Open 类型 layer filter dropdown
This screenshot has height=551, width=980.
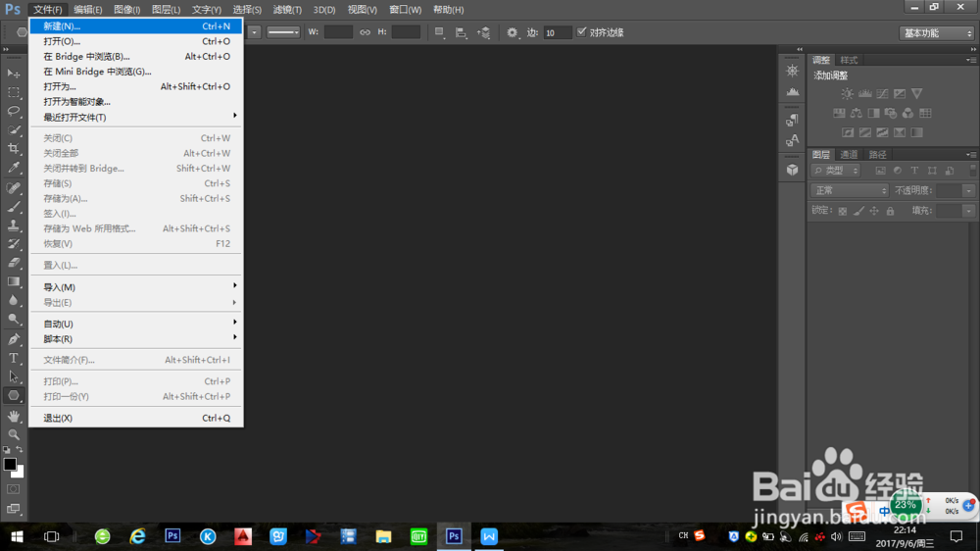pyautogui.click(x=836, y=171)
